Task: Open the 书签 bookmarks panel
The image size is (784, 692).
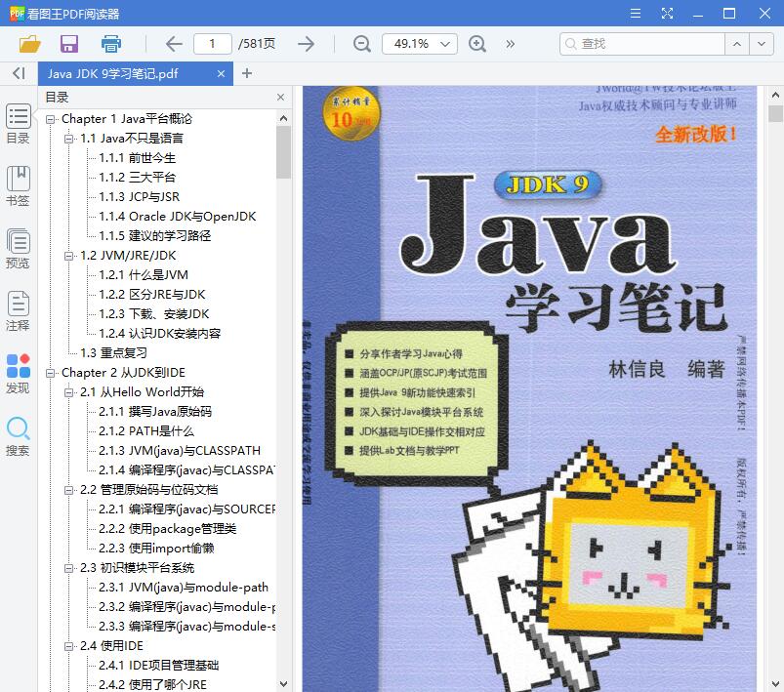Action: [x=18, y=186]
